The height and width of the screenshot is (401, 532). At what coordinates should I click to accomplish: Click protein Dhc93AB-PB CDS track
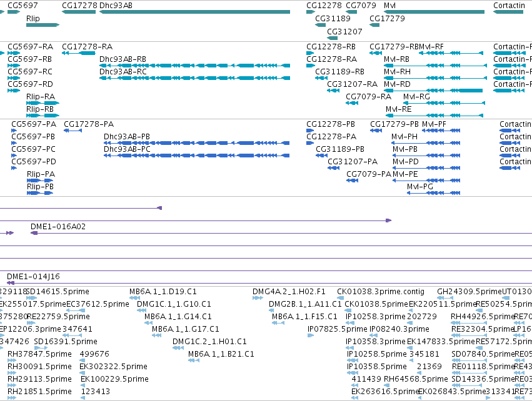196,143
